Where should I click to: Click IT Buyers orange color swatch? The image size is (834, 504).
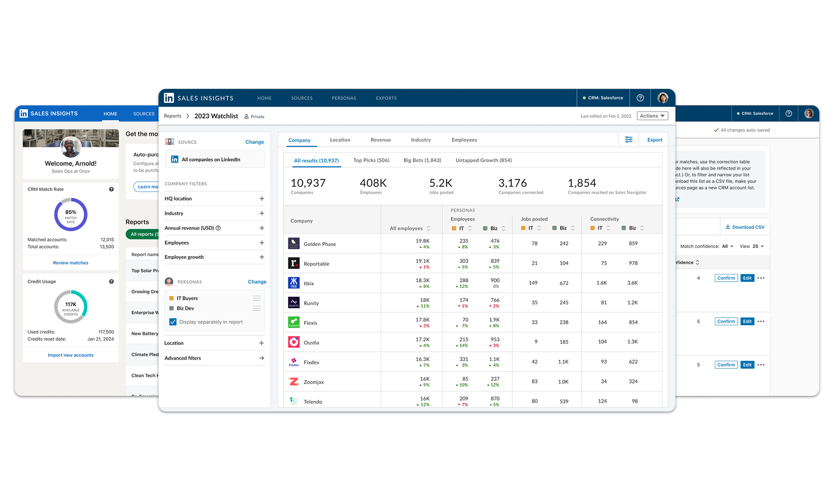pyautogui.click(x=171, y=298)
